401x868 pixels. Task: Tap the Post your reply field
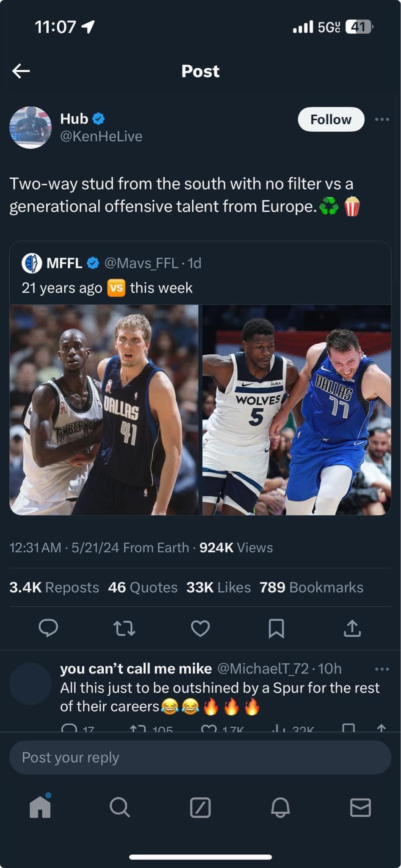[200, 757]
